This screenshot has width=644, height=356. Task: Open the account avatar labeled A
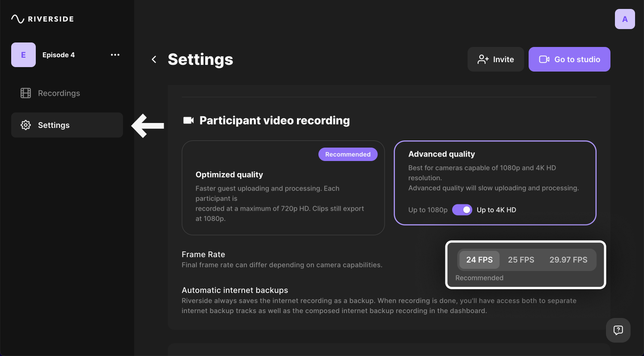point(625,19)
